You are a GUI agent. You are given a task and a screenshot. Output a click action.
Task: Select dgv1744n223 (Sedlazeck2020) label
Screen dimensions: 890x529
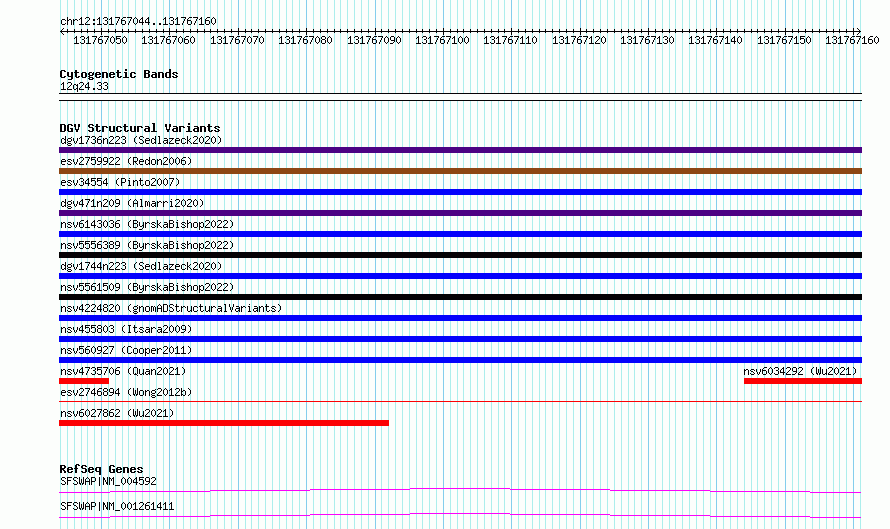click(141, 266)
